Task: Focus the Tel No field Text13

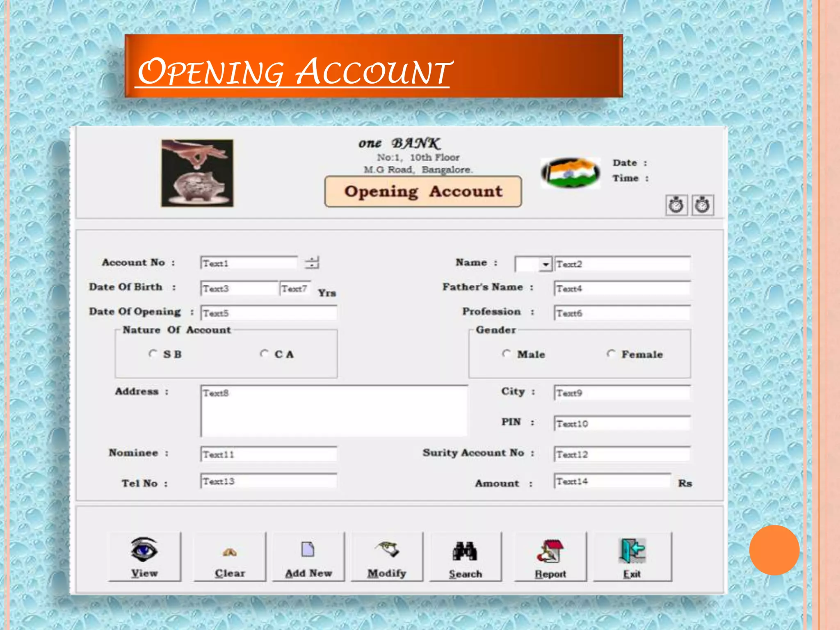Action: (269, 481)
